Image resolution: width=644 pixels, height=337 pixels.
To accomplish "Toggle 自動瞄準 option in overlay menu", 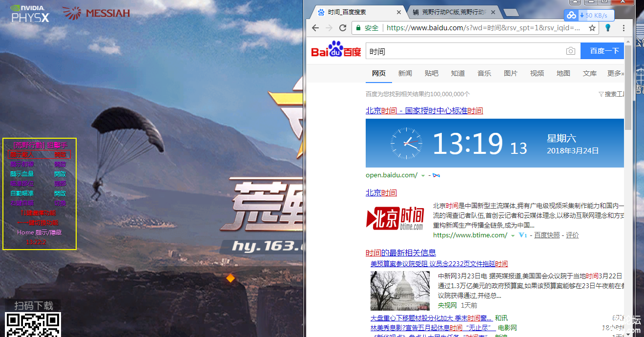I will click(x=38, y=193).
